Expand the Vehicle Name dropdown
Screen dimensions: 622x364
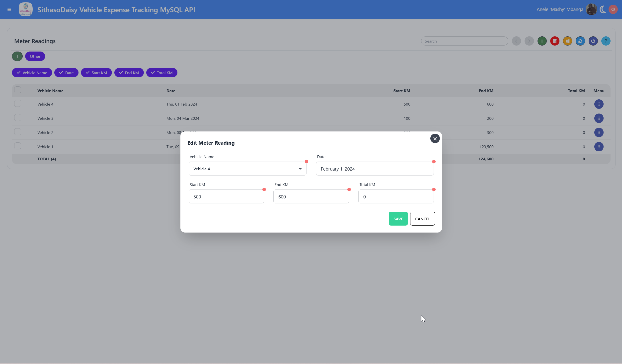(x=247, y=169)
